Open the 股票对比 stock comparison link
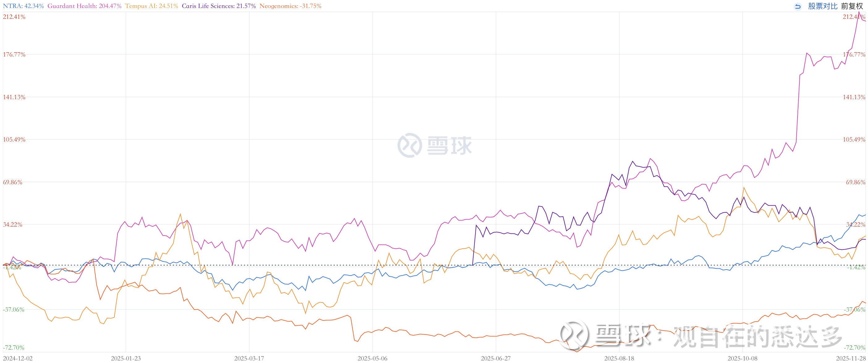The height and width of the screenshot is (363, 868). point(823,6)
